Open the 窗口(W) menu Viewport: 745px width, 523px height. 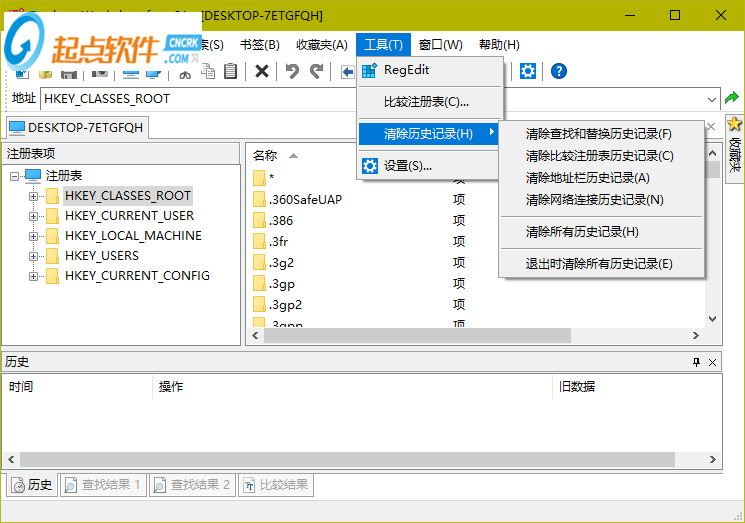(440, 45)
